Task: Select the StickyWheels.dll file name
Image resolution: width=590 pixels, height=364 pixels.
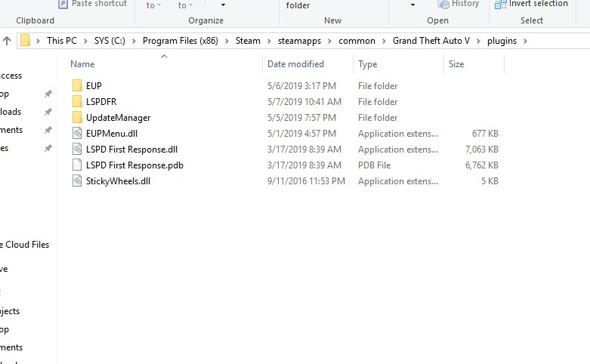Action: click(x=118, y=181)
